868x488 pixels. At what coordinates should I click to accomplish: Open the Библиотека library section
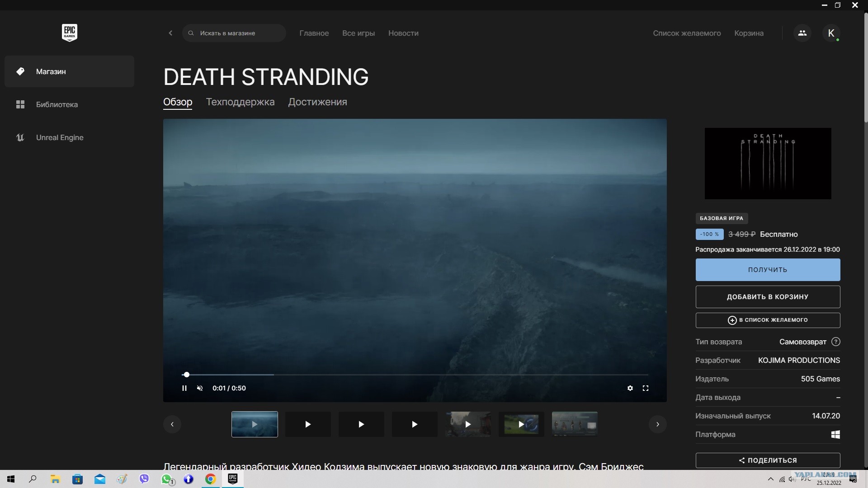pos(69,104)
